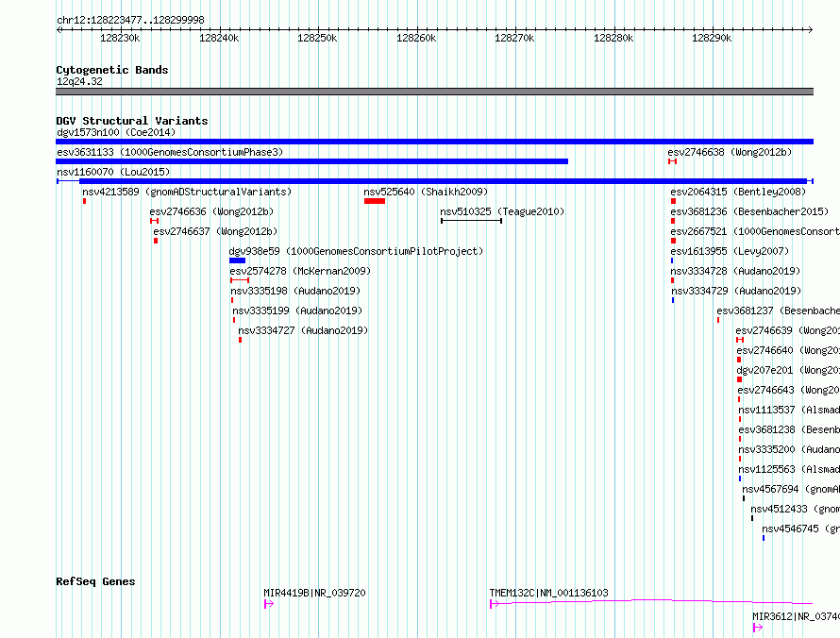Screen dimensions: 840x638
Task: Select the esv2746640 variant label
Action: [788, 350]
